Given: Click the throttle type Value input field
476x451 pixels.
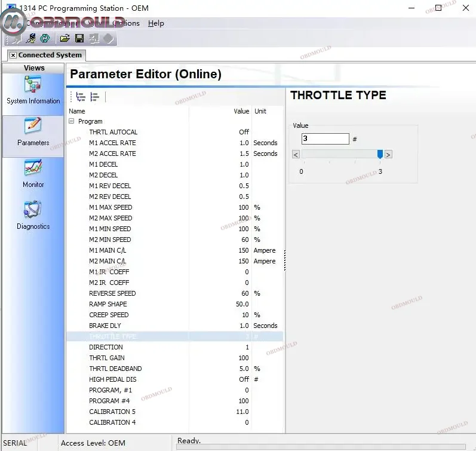Looking at the screenshot, I should [324, 139].
